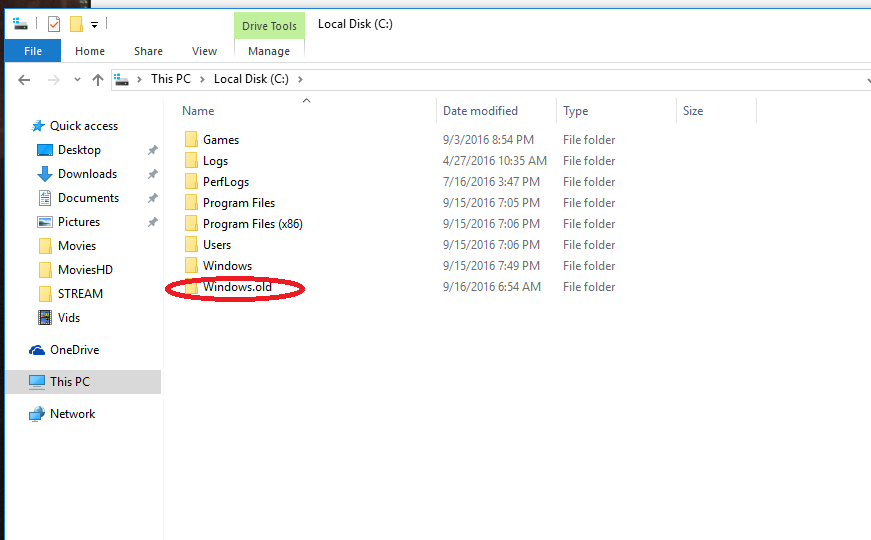Click the Properties checkmark quick access icon
The width and height of the screenshot is (871, 540).
click(54, 24)
